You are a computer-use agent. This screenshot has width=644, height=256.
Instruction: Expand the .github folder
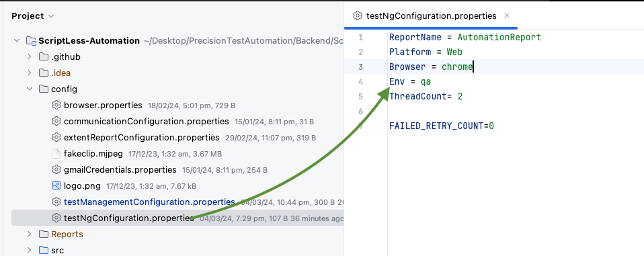(29, 56)
